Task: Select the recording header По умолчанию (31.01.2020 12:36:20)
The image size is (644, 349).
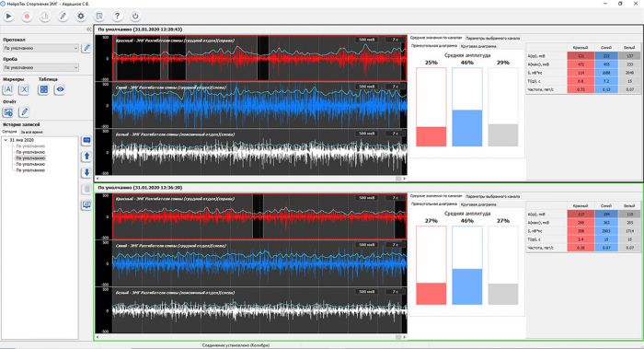Action: (x=140, y=188)
